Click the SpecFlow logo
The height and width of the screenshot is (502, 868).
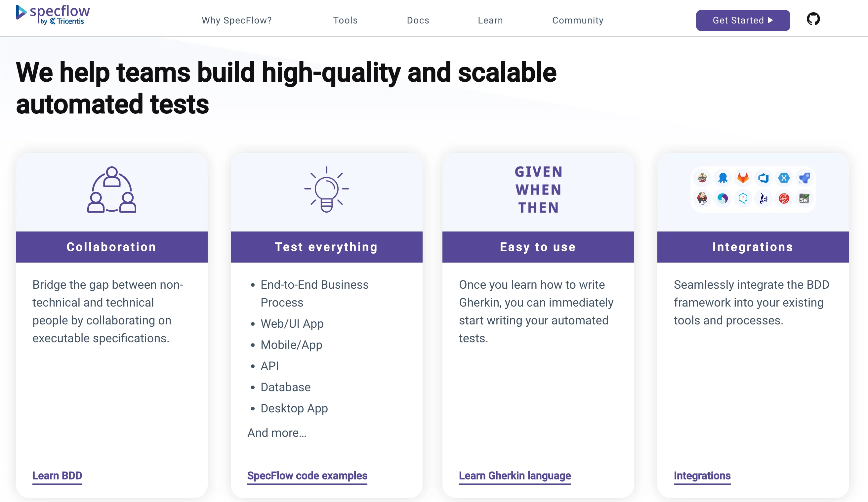(53, 15)
